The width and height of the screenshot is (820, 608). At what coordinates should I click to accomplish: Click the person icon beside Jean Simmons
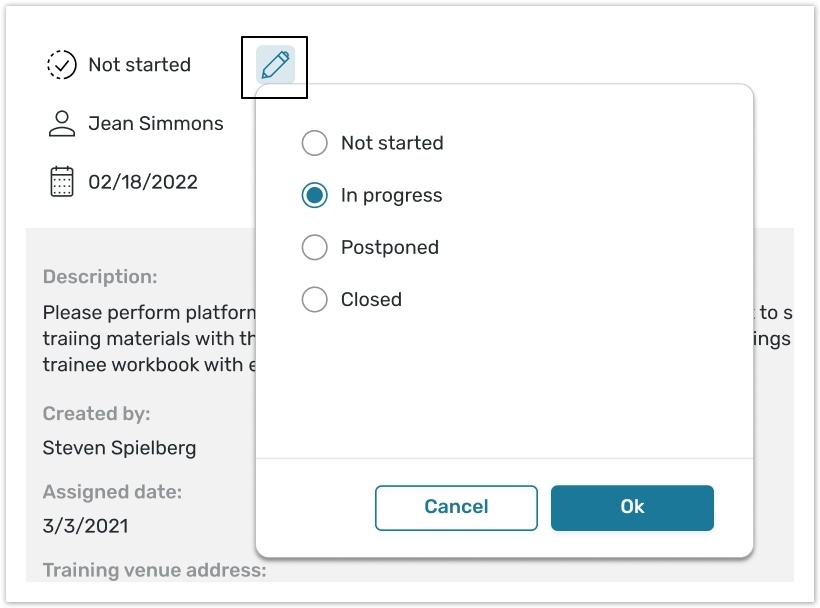(x=62, y=124)
